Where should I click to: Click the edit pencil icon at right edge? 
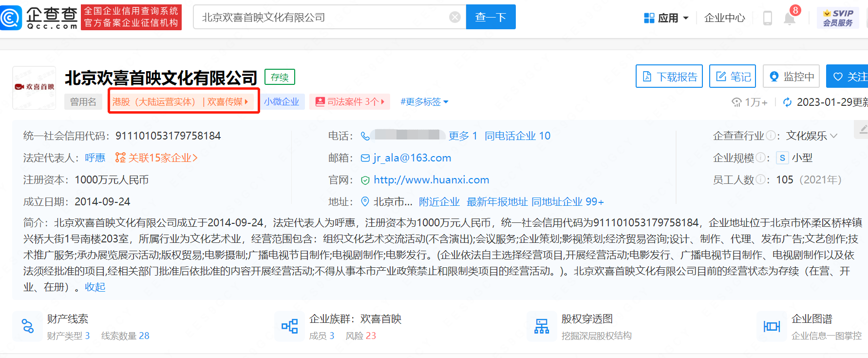[862, 129]
